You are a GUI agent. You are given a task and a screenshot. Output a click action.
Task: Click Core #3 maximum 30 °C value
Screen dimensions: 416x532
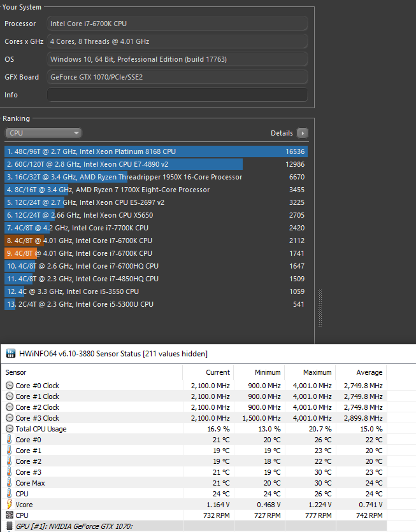coord(323,472)
